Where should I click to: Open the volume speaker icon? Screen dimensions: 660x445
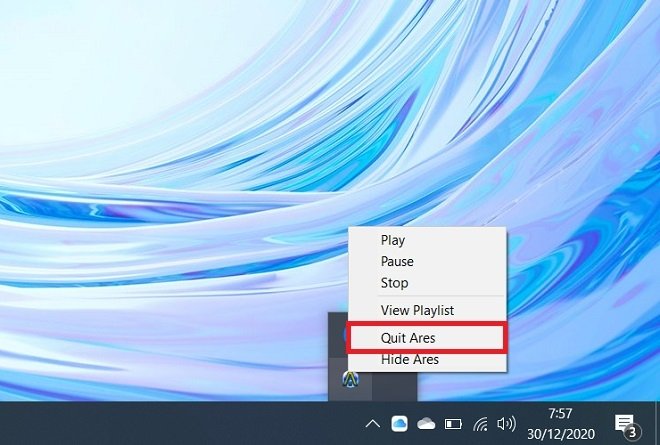pyautogui.click(x=506, y=424)
